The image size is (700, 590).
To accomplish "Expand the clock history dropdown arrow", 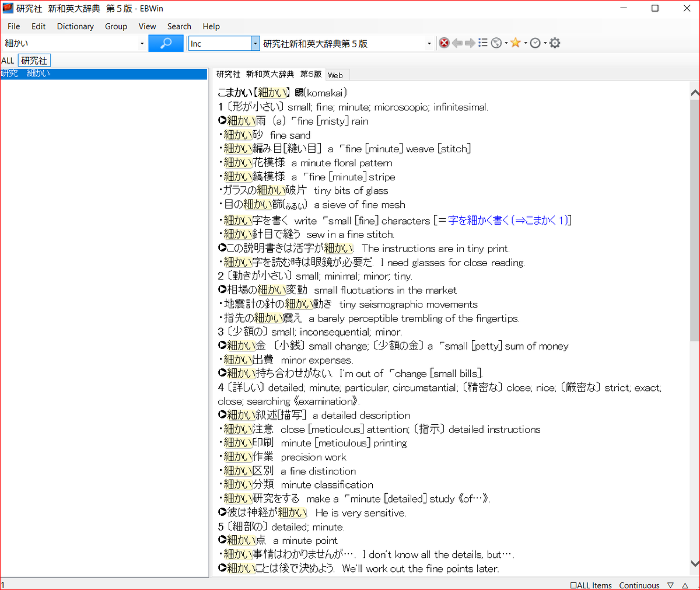I will [x=545, y=43].
